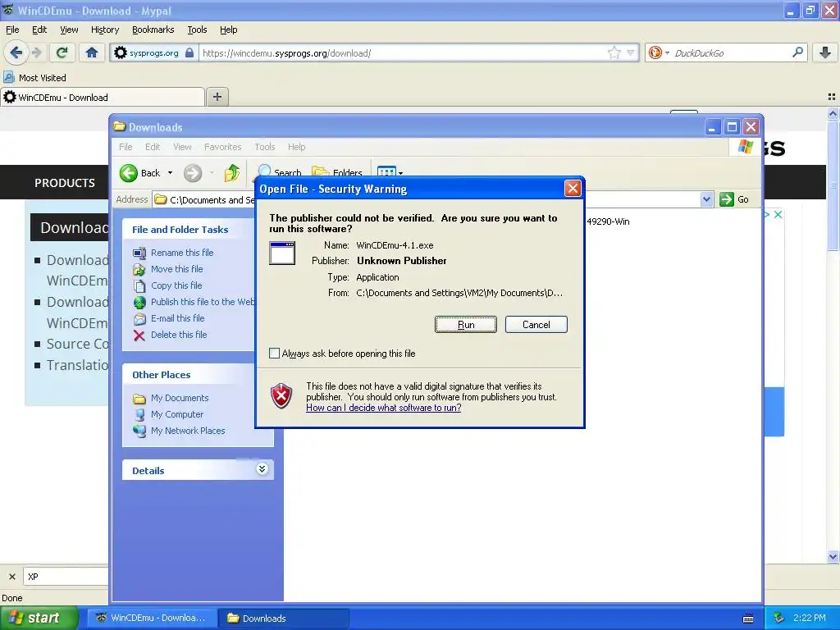
Task: Expand the Details panel chevron
Action: (x=262, y=469)
